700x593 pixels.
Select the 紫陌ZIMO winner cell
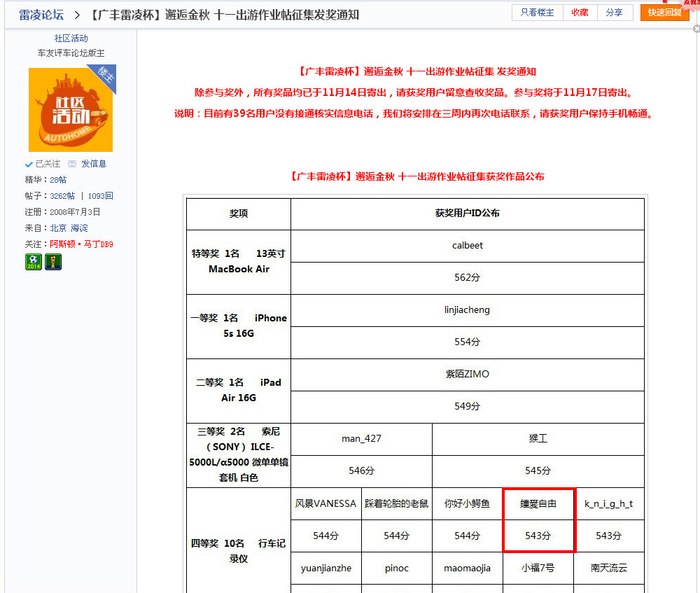[467, 375]
